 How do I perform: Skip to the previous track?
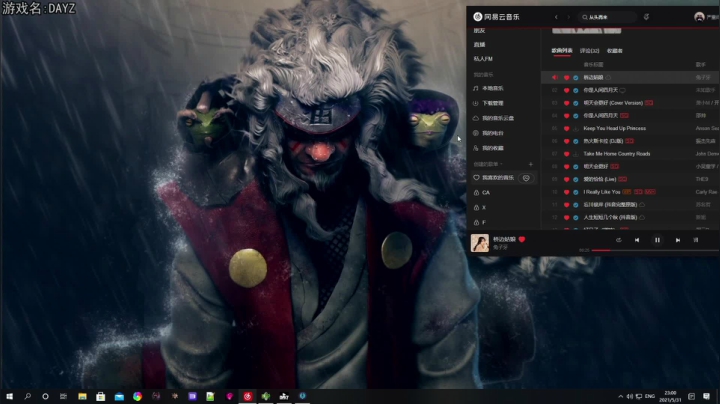(637, 240)
